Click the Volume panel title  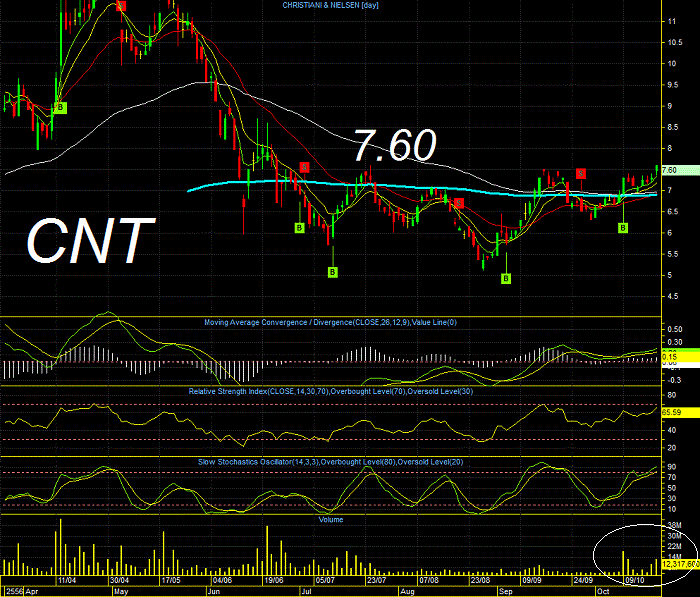click(x=331, y=520)
